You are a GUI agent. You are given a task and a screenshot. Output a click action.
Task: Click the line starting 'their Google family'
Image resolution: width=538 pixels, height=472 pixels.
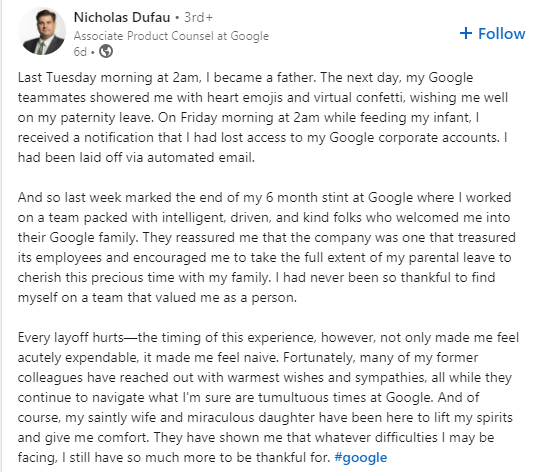point(267,238)
